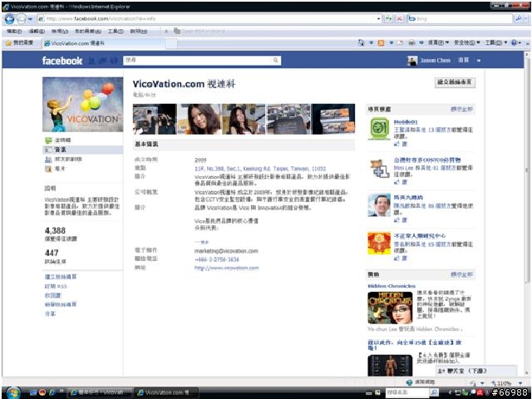Open the 安全性(S) command bar dropdown

[x=467, y=42]
